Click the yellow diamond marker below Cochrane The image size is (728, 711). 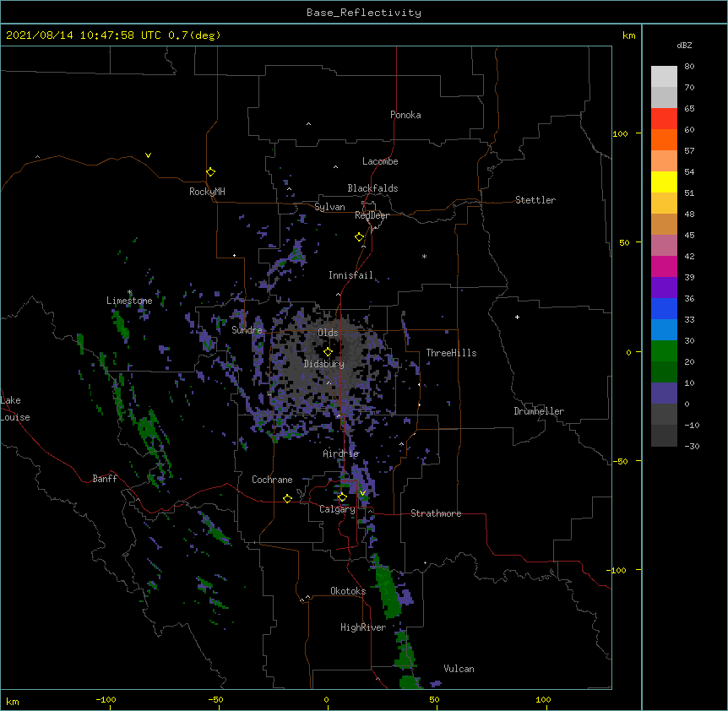click(x=287, y=498)
